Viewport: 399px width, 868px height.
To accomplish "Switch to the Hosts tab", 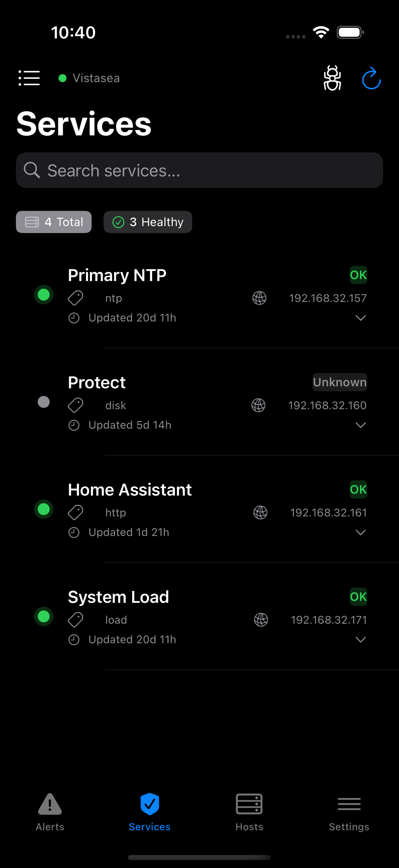I will click(249, 812).
